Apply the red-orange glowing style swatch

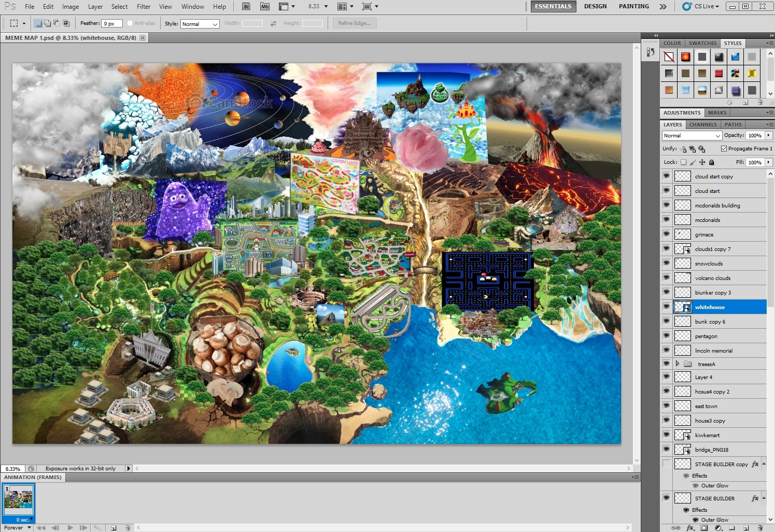pyautogui.click(x=685, y=57)
